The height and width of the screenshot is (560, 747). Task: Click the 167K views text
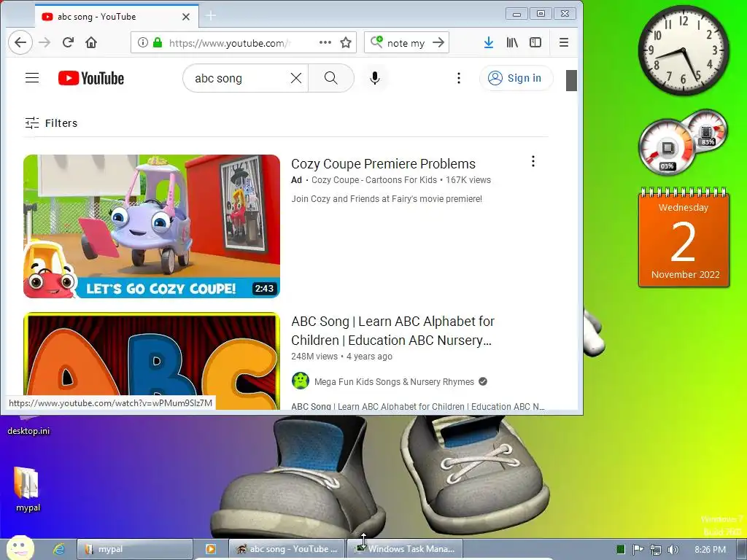pyautogui.click(x=468, y=180)
